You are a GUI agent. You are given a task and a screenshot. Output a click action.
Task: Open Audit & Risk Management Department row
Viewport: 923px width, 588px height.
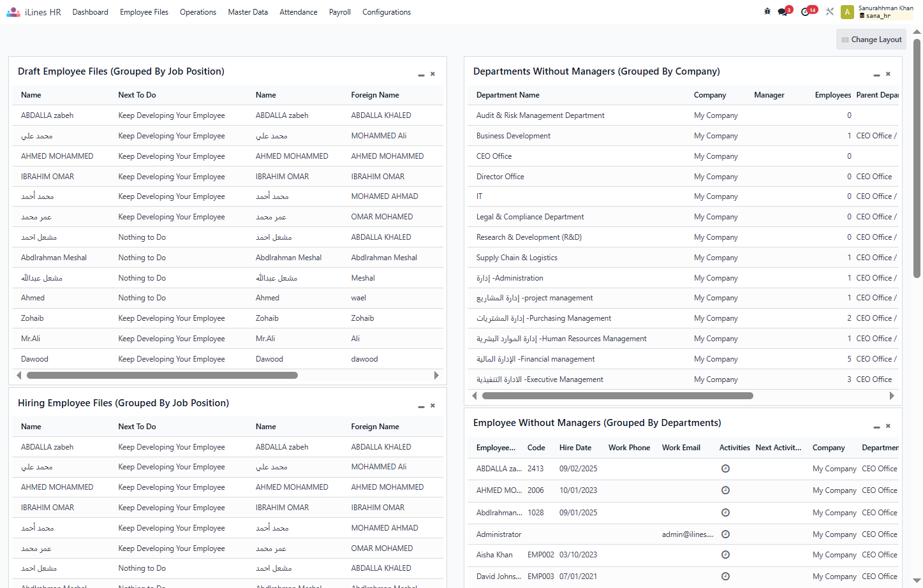click(684, 115)
